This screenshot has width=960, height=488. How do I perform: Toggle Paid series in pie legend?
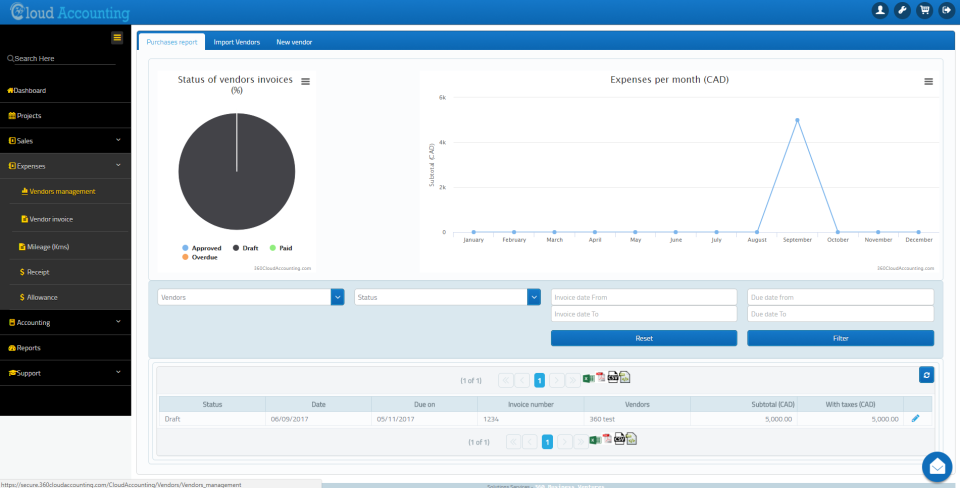[x=280, y=248]
